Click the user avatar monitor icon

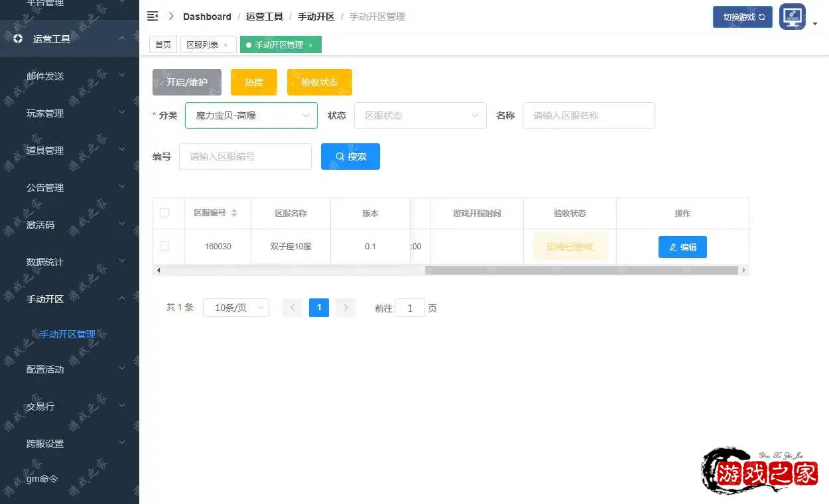(793, 17)
